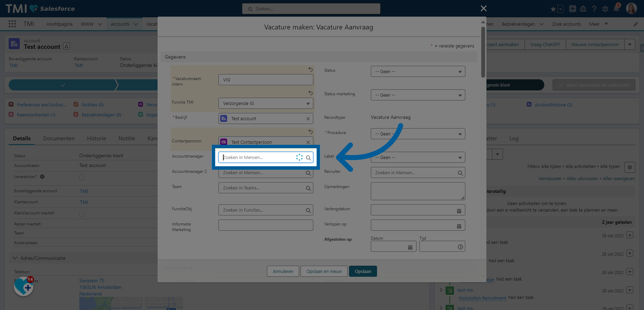The image size is (644, 310).
Task: Click search icon in Team lookup
Action: pyautogui.click(x=308, y=188)
